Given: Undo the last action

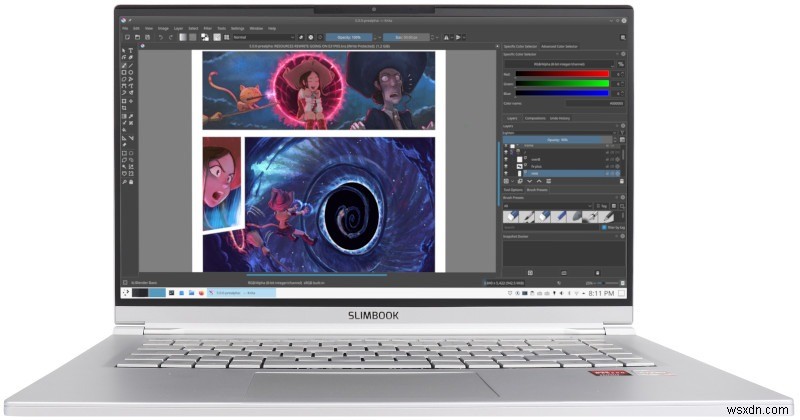Looking at the screenshot, I should 161,37.
